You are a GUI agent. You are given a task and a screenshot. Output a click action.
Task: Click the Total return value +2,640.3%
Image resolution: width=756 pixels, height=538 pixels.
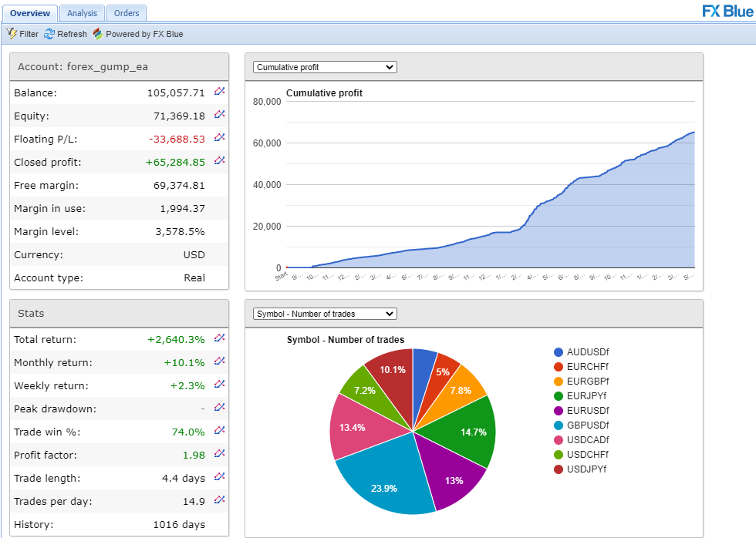[176, 340]
